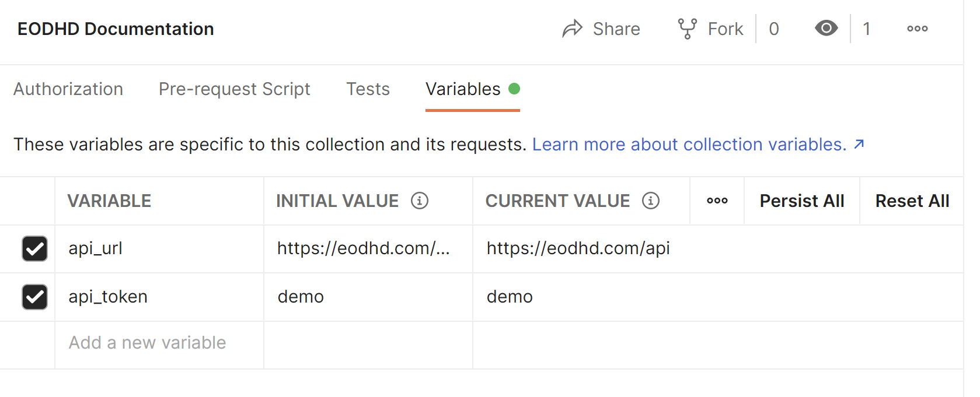Click the Share arrow icon

[x=573, y=29]
